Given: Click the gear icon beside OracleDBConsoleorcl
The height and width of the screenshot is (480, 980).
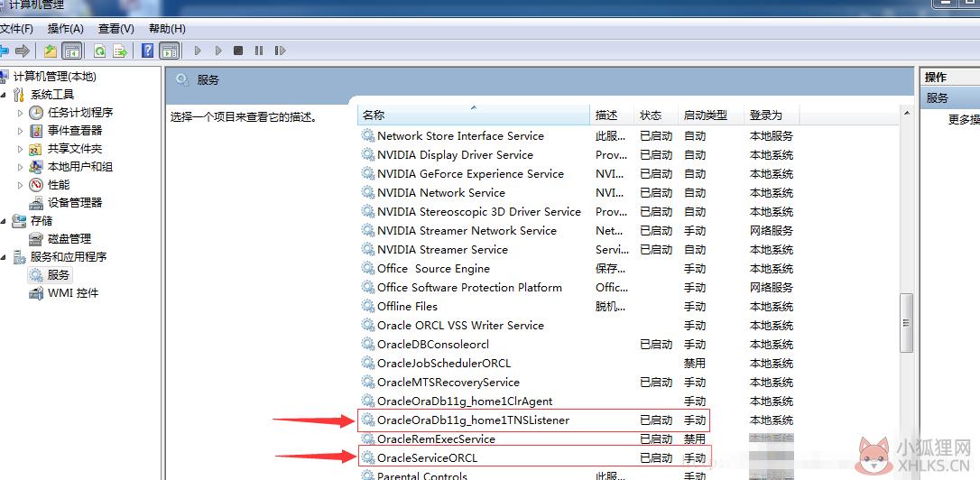Looking at the screenshot, I should pyautogui.click(x=368, y=345).
